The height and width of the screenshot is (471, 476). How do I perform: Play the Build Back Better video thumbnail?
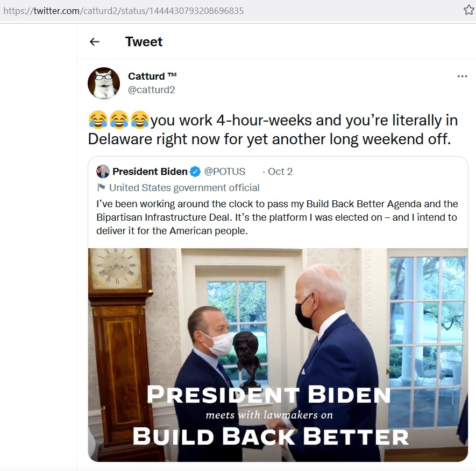(x=278, y=355)
